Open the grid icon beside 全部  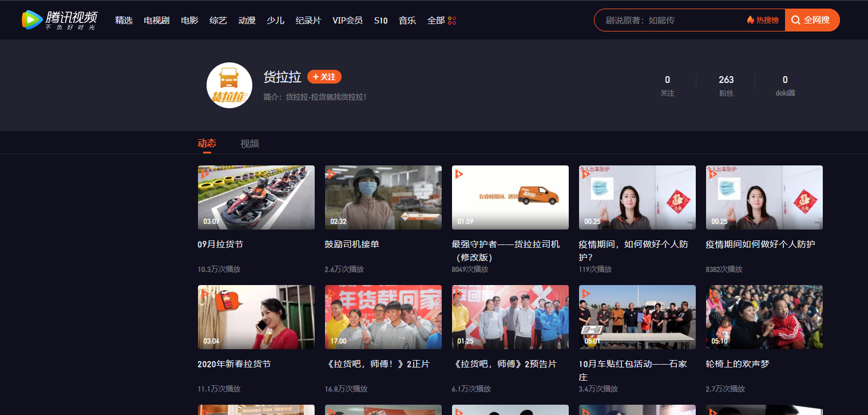(x=452, y=20)
